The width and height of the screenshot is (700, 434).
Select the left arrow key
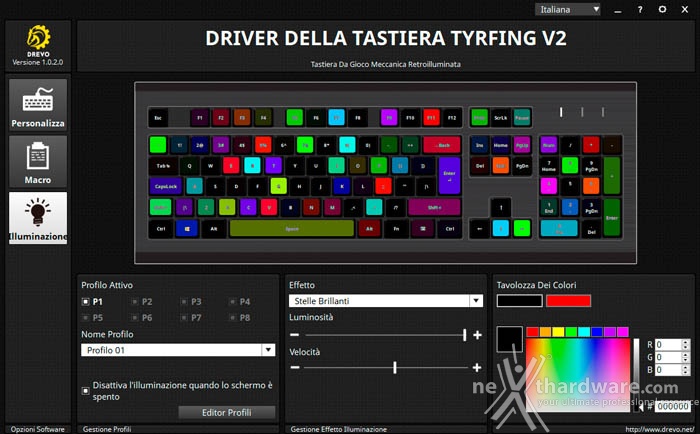479,229
